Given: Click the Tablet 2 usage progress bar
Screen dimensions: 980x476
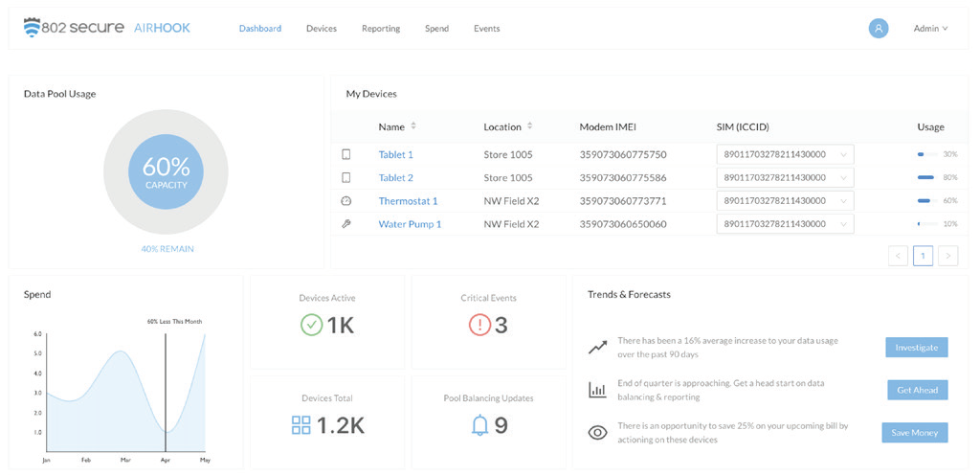Looking at the screenshot, I should coord(925,178).
